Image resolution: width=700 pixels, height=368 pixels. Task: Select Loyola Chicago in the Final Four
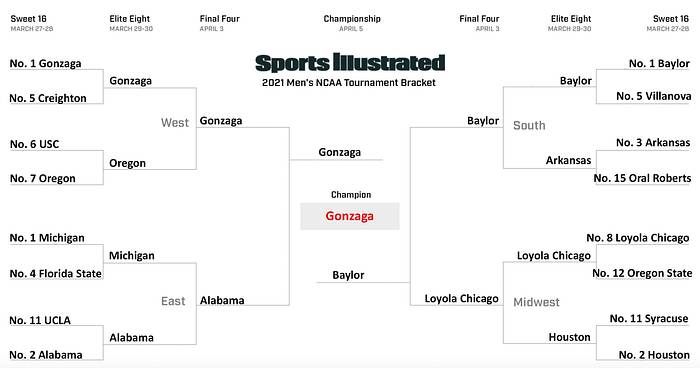[x=461, y=299]
